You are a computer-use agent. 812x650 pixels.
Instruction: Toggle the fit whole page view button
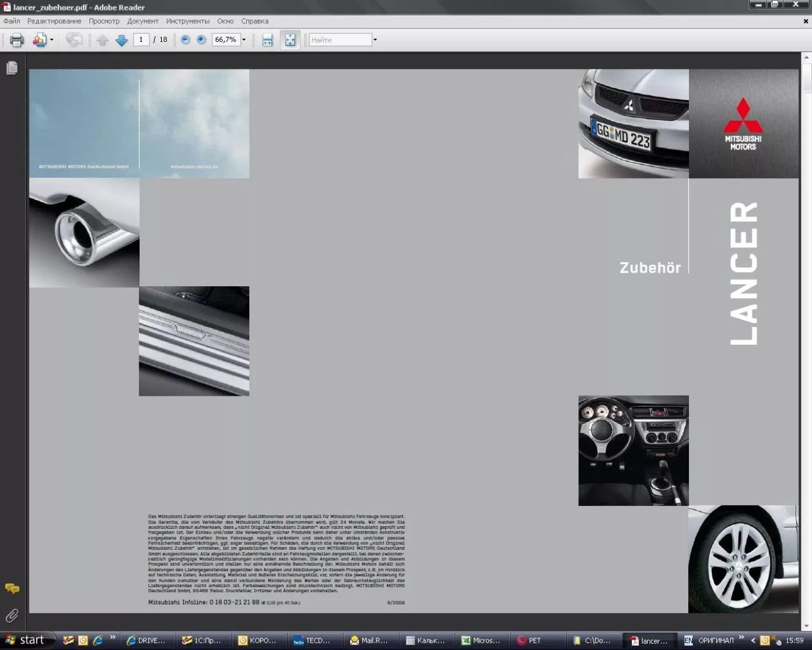[290, 40]
